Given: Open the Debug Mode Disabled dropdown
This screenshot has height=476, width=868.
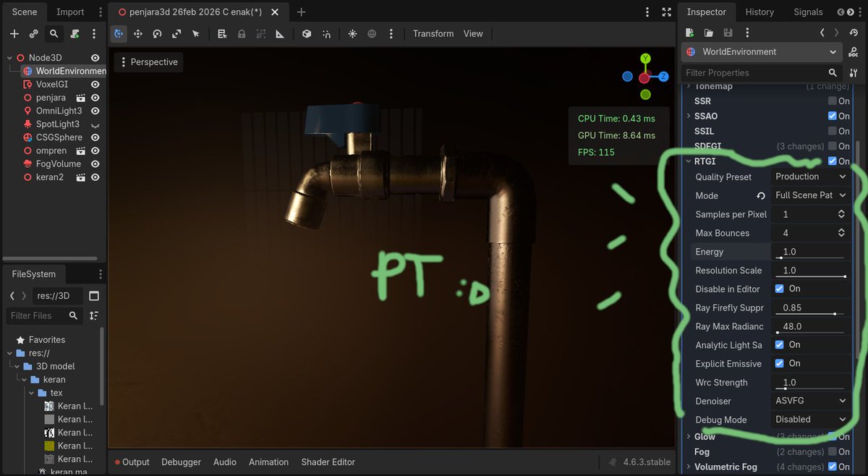Looking at the screenshot, I should (x=810, y=420).
